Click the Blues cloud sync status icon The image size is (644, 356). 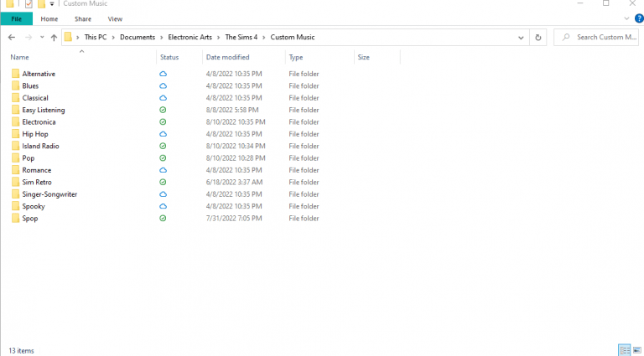tap(163, 86)
